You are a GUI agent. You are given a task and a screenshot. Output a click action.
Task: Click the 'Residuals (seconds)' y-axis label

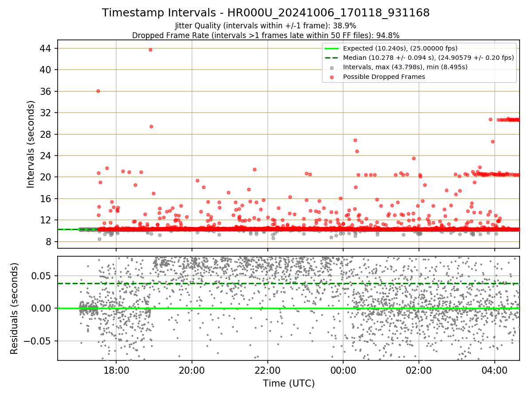15,308
